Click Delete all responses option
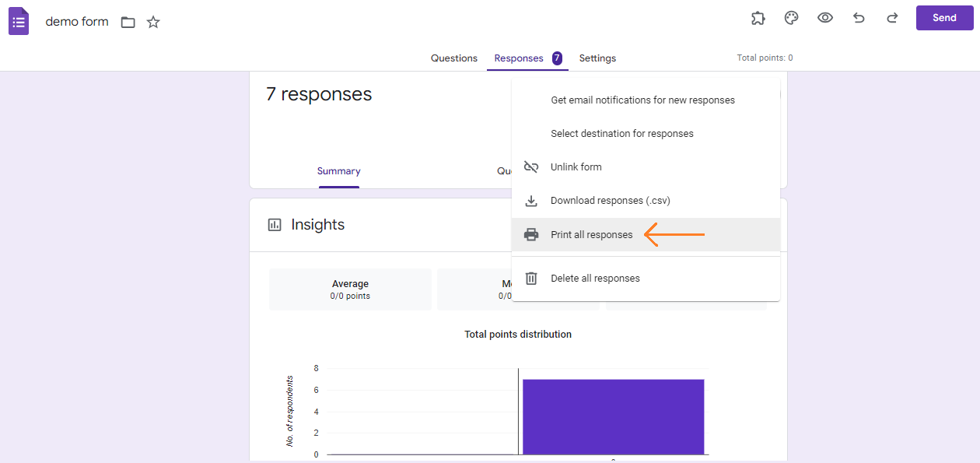Screen dimensions: 980x463 595,279
